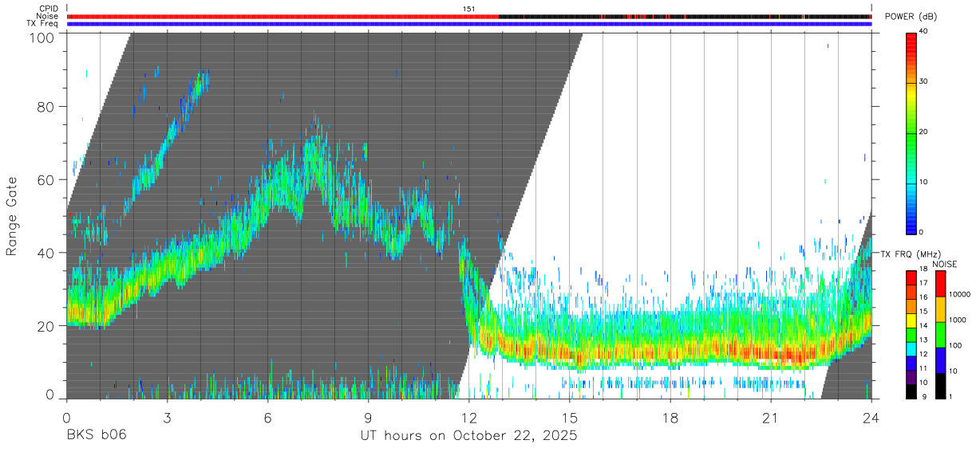Click the 11 label on TX FRQ legend
The width and height of the screenshot is (980, 452).
tap(924, 368)
